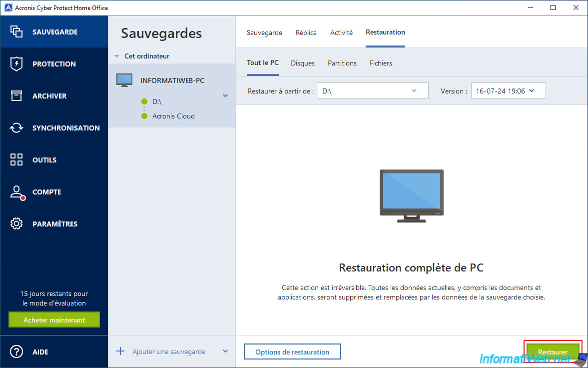Click the INFORMATIWEB-PC monitor icon

coord(124,80)
